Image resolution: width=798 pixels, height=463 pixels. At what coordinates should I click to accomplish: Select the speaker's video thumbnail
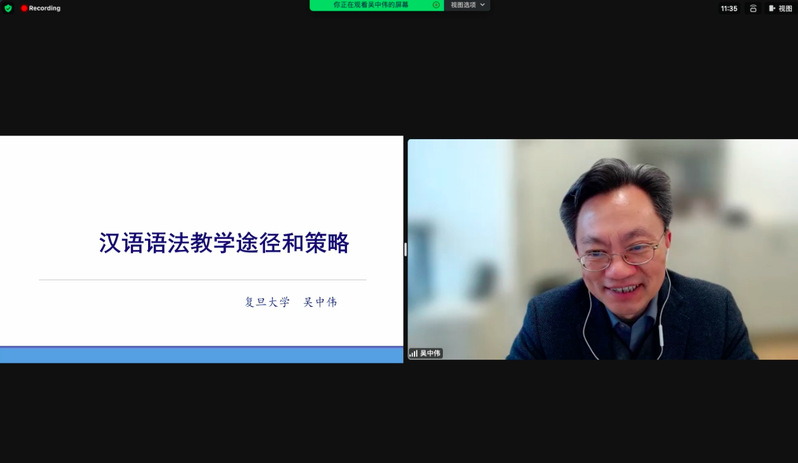click(x=602, y=249)
